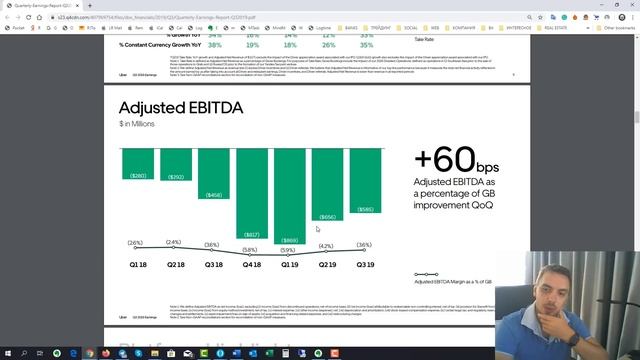640x360 pixels.
Task: Open Word from the taskbar
Action: pos(236,353)
